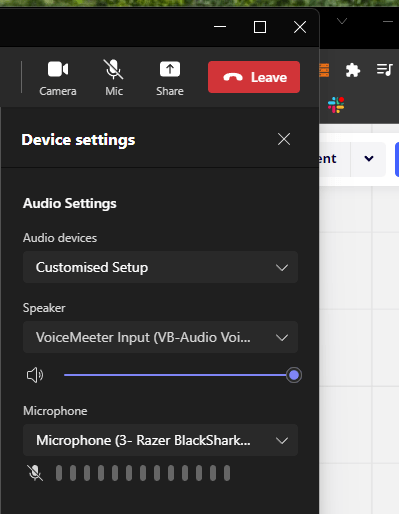The image size is (399, 514).
Task: Click the Slack icon in the browser
Action: tap(336, 105)
